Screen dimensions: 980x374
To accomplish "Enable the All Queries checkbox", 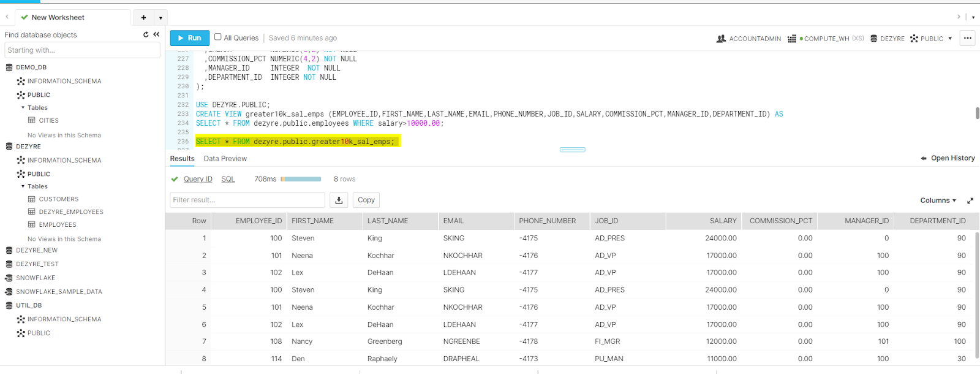I will click(x=217, y=37).
